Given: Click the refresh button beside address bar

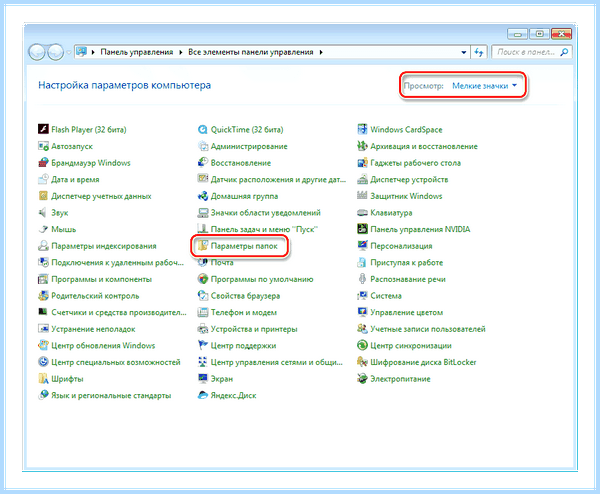Looking at the screenshot, I should [478, 52].
